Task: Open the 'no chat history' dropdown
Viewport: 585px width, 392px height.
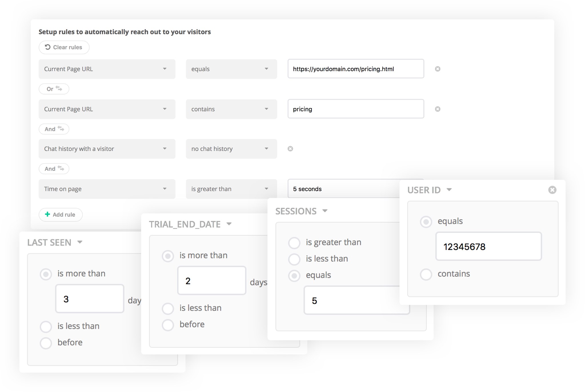Action: [231, 149]
